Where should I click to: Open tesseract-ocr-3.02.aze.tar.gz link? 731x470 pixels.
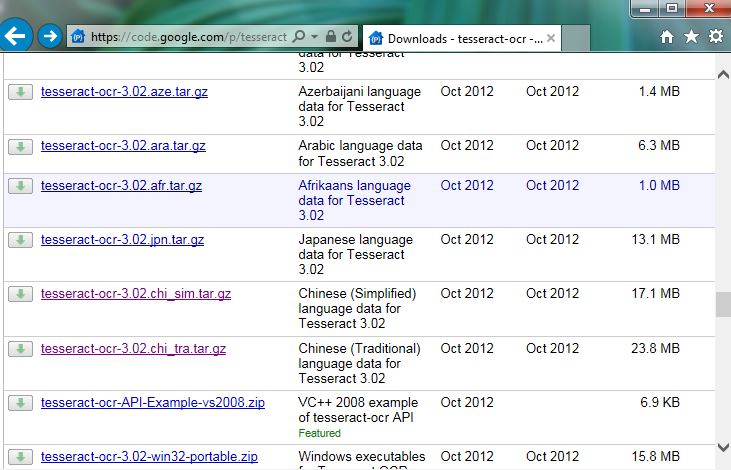click(x=124, y=91)
